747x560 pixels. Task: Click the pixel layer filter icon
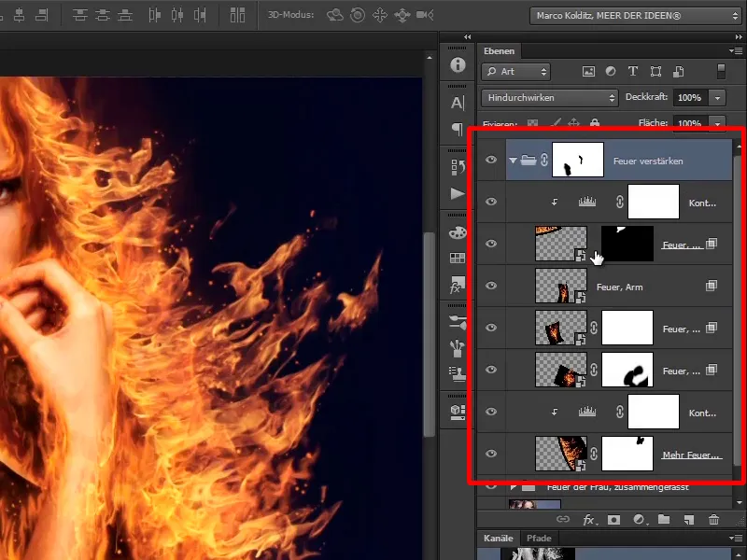tap(588, 71)
